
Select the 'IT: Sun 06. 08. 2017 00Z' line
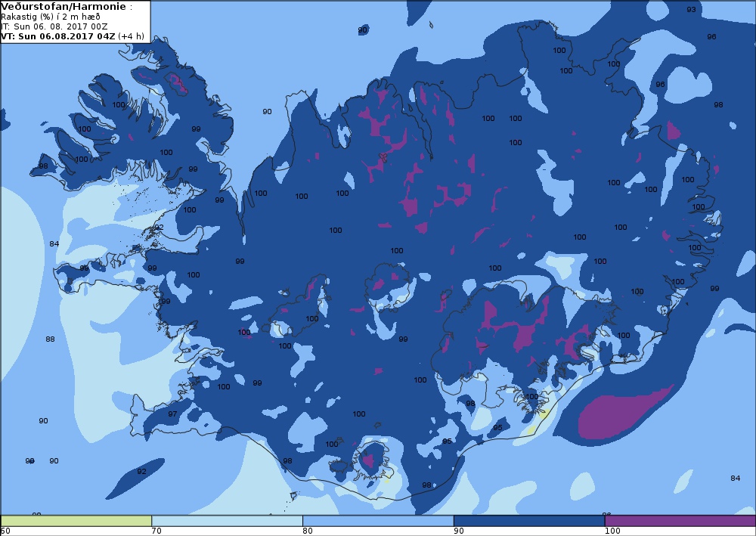pos(54,26)
